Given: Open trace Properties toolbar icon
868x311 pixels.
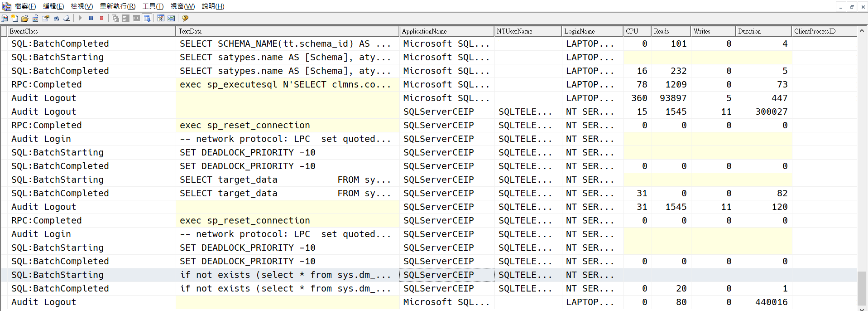Looking at the screenshot, I should click(46, 18).
